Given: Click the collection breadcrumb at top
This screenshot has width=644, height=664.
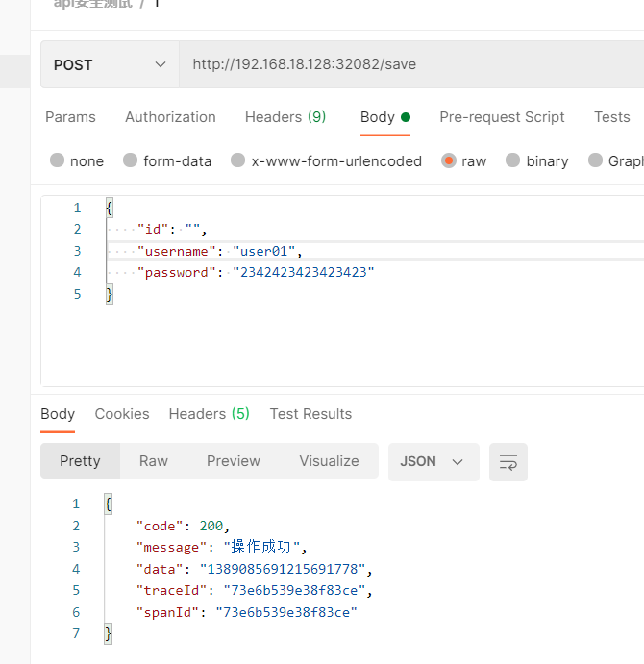Looking at the screenshot, I should (93, 4).
